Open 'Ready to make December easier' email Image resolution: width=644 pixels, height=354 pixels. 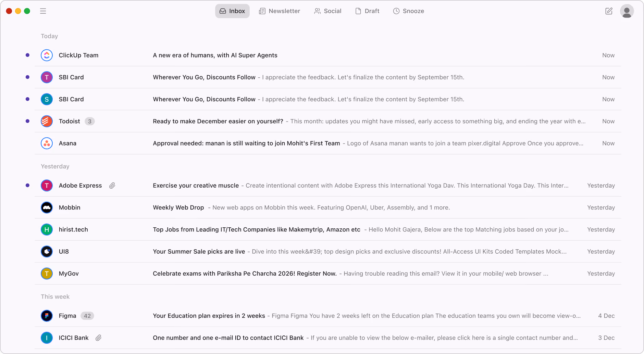(x=218, y=121)
